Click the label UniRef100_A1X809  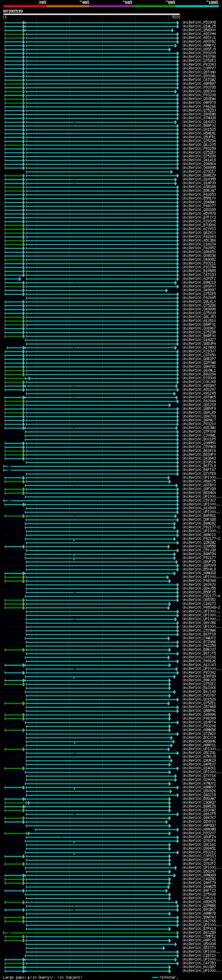coord(199,508)
